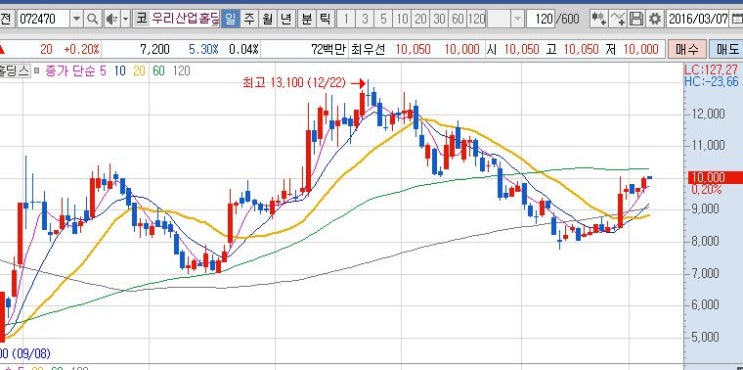Click the 매수 buy button
The height and width of the screenshot is (370, 743).
[687, 49]
